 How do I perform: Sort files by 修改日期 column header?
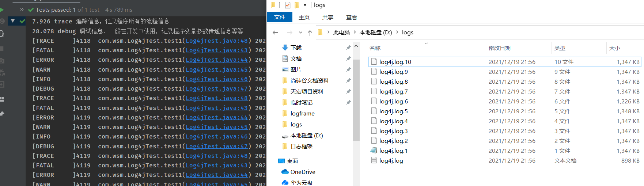coord(499,48)
